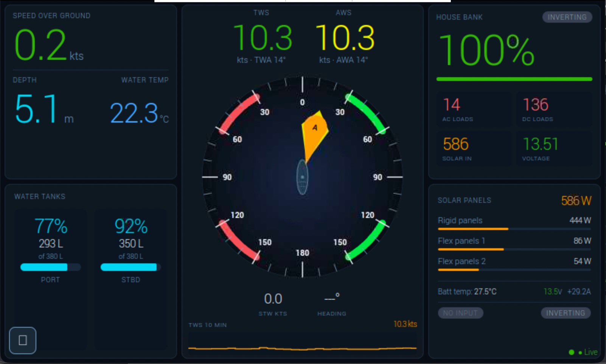Click the square fullscreen icon button
The image size is (606, 364).
click(23, 340)
